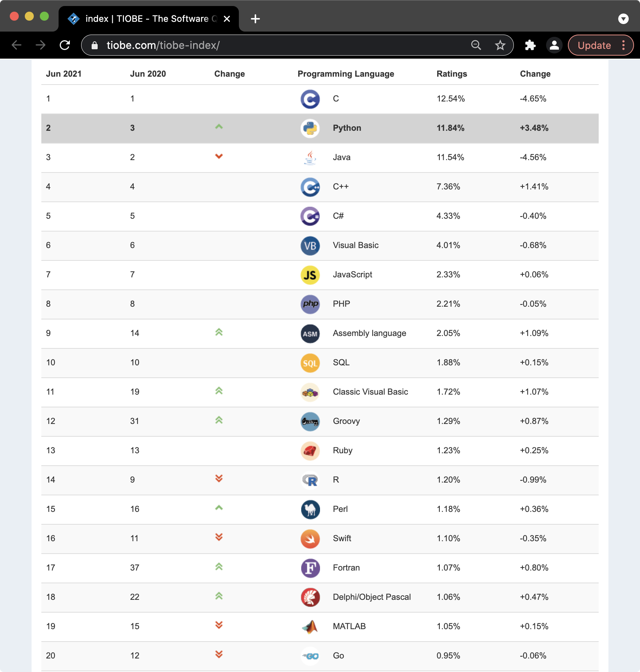Click the Python logo icon
The height and width of the screenshot is (672, 640).
[310, 129]
